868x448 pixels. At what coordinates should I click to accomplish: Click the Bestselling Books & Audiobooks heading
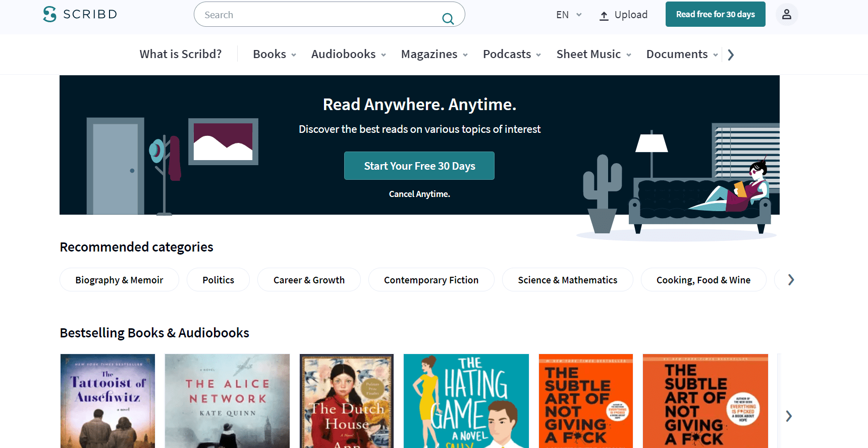[x=154, y=333]
